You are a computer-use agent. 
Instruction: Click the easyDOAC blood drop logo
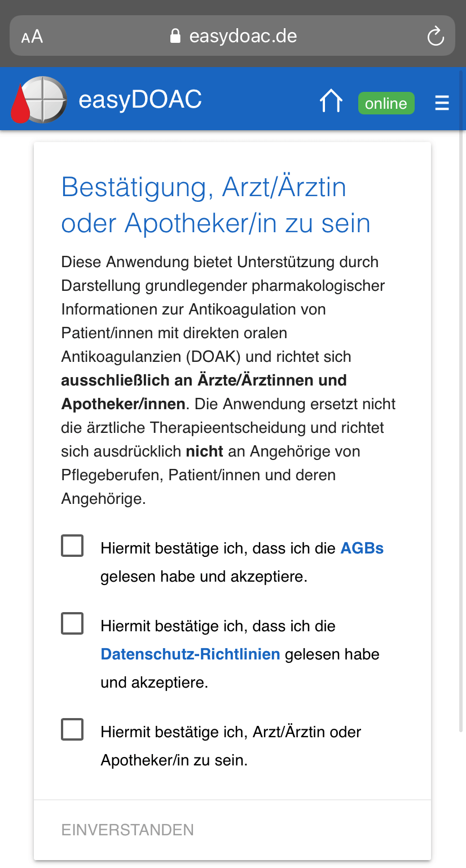tap(38, 100)
